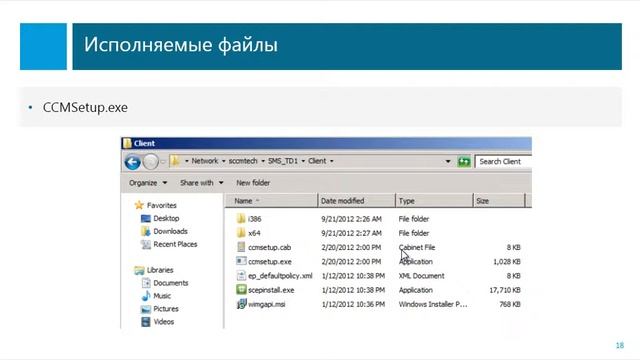Select the i386 folder icon
Viewport: 640px width, 360px height.
[x=241, y=219]
